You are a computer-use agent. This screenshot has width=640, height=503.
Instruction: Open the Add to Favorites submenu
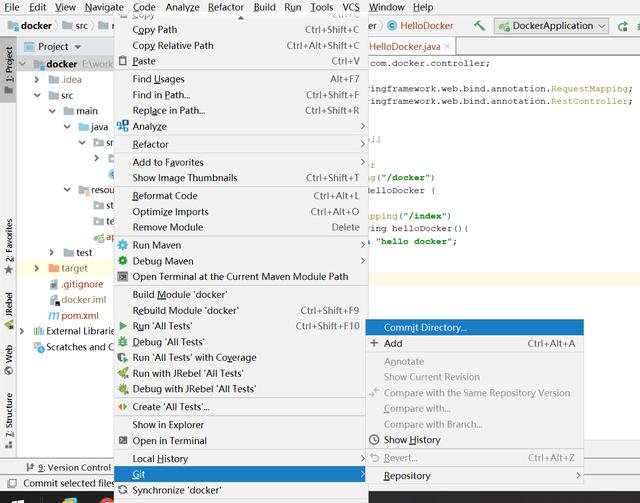241,162
